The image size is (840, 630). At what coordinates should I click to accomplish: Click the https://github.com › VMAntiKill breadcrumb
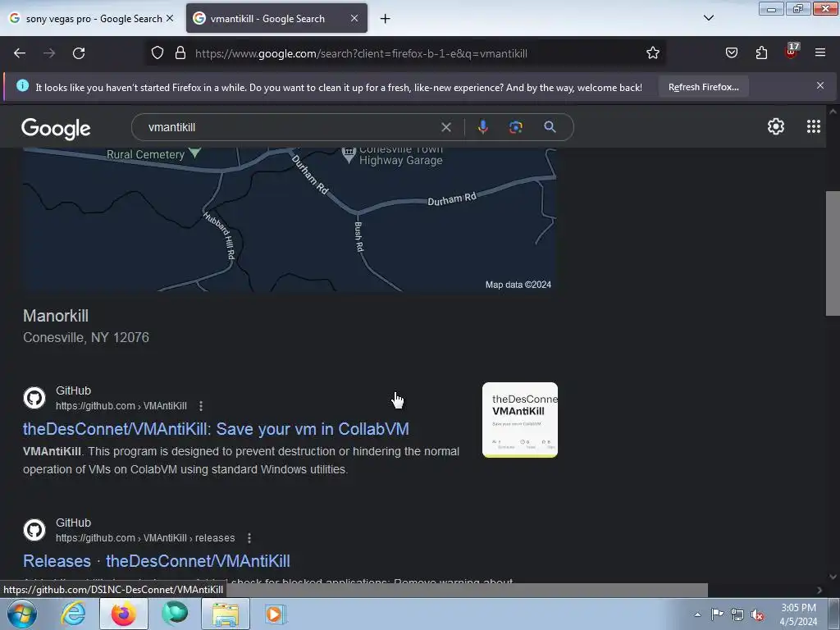121,406
